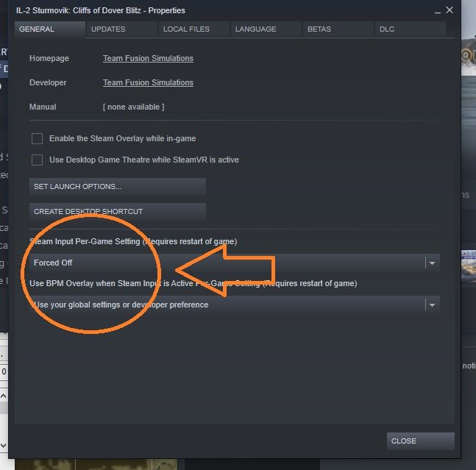Image resolution: width=476 pixels, height=470 pixels.
Task: Click SET LAUNCH OPTIONS button
Action: (118, 187)
